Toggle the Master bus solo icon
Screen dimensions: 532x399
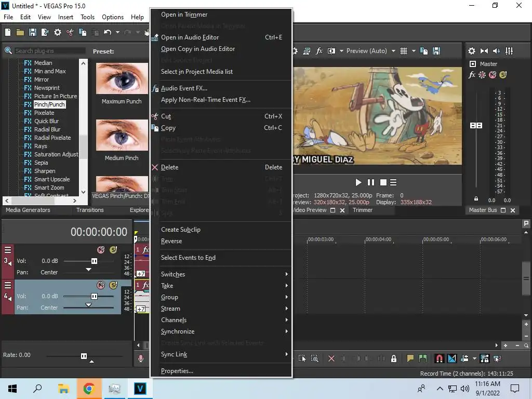point(503,75)
